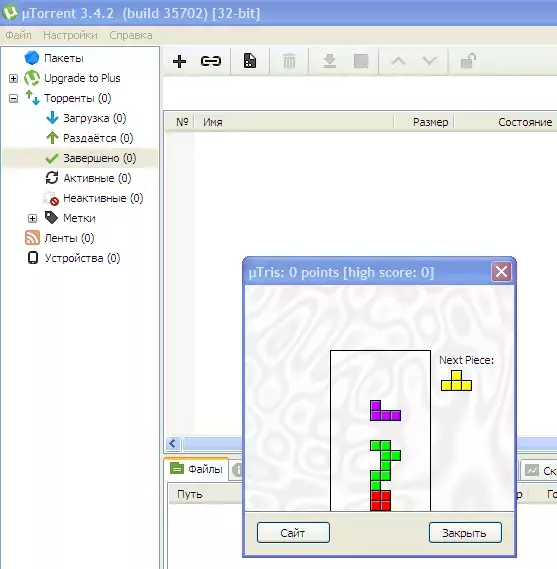Click the Files tab folder icon
The height and width of the screenshot is (569, 557).
tap(177, 468)
